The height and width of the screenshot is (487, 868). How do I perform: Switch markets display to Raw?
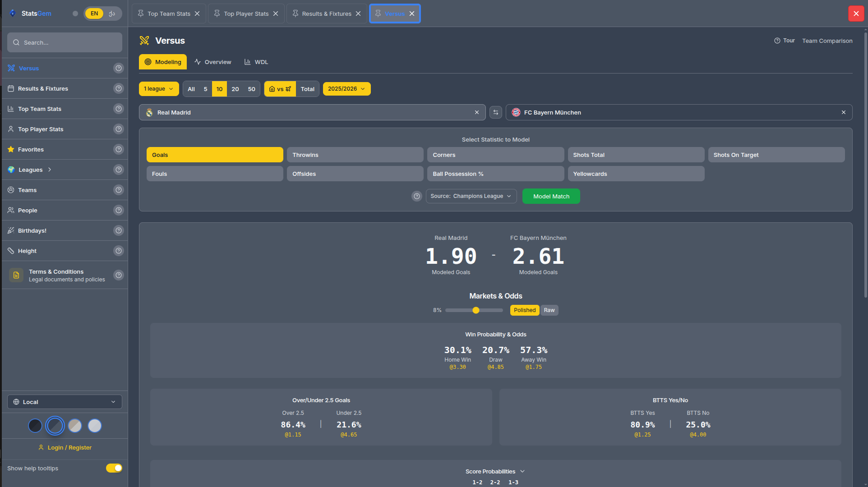(549, 310)
